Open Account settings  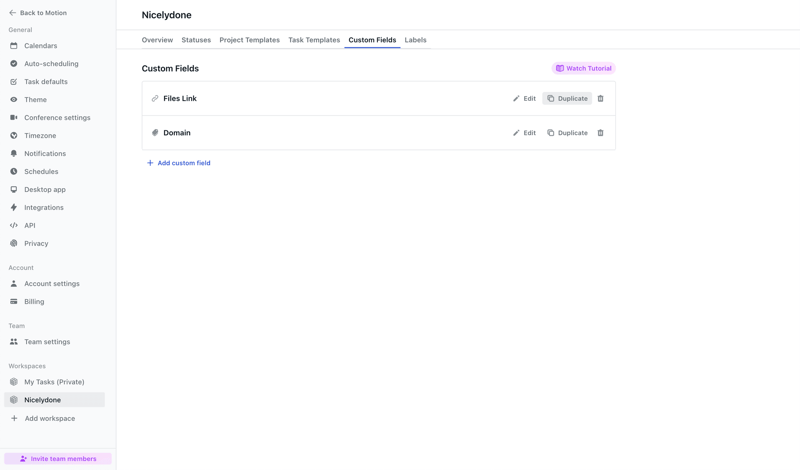click(52, 283)
